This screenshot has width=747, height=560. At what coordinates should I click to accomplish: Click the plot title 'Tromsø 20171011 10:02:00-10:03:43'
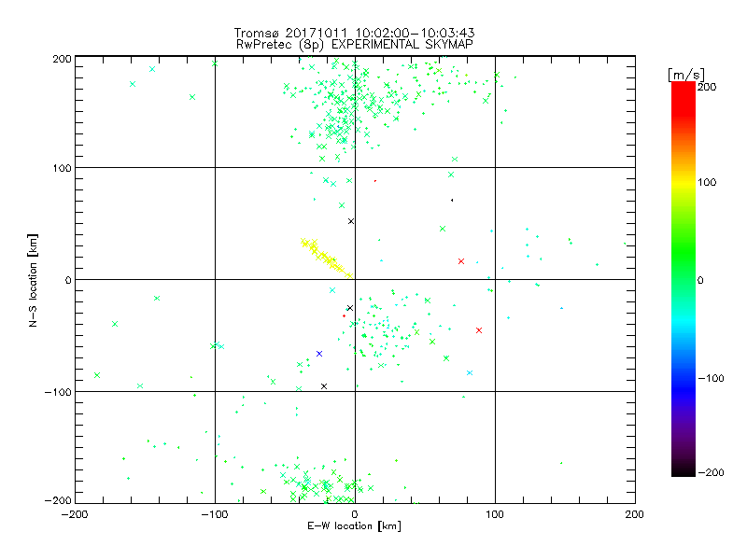coord(354,33)
